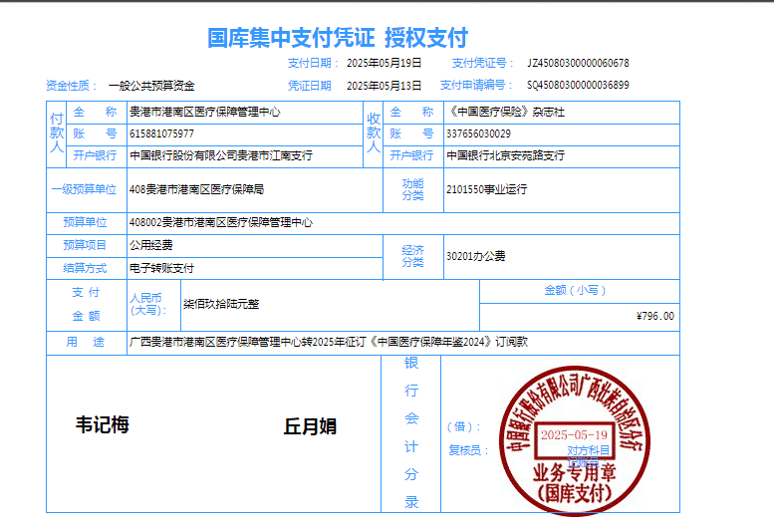Image resolution: width=774 pixels, height=532 pixels.
Task: Click the 预算单位 label
Action: [85, 222]
